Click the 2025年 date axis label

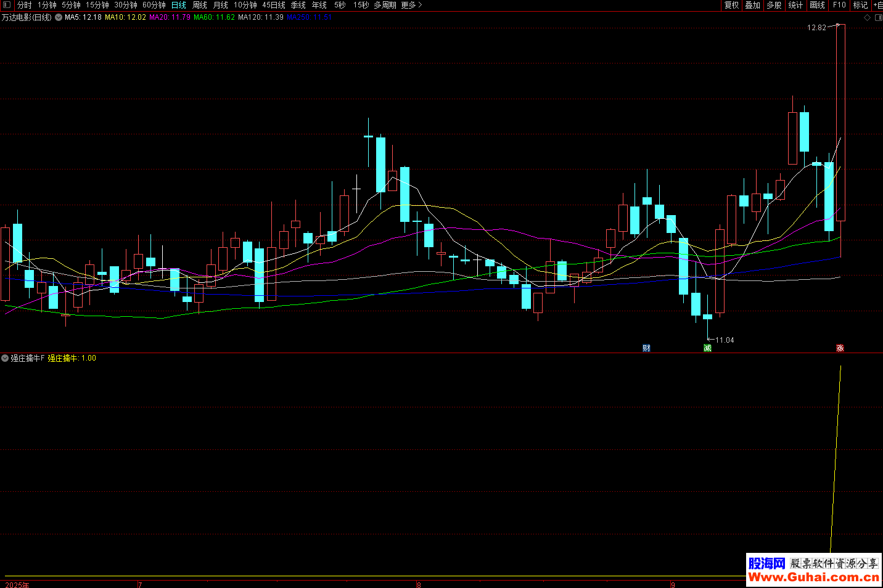pos(17,584)
